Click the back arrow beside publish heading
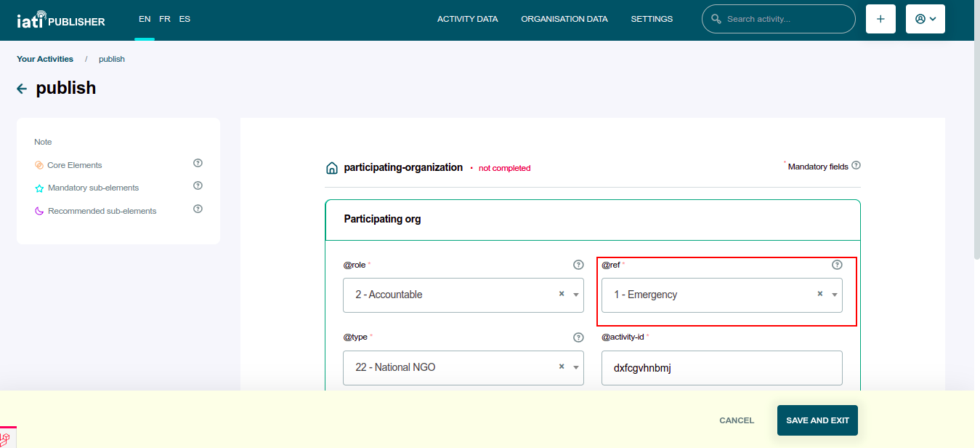Image resolution: width=980 pixels, height=448 pixels. [x=22, y=89]
